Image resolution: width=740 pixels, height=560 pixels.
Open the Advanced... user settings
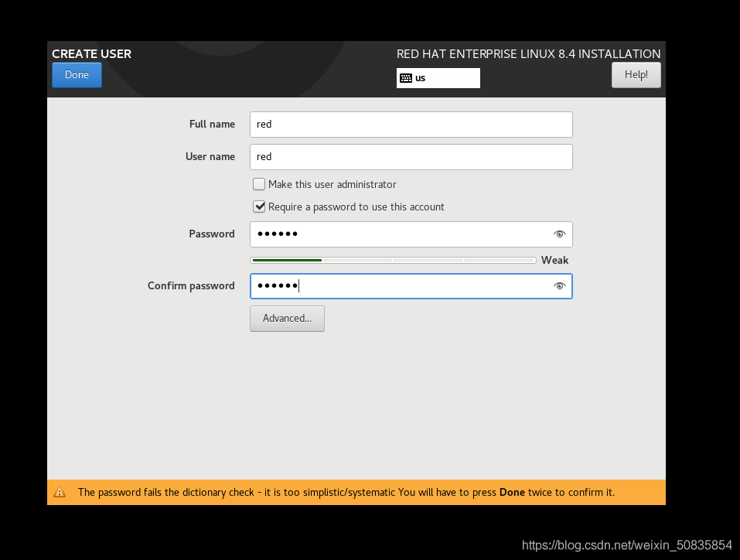tap(287, 318)
